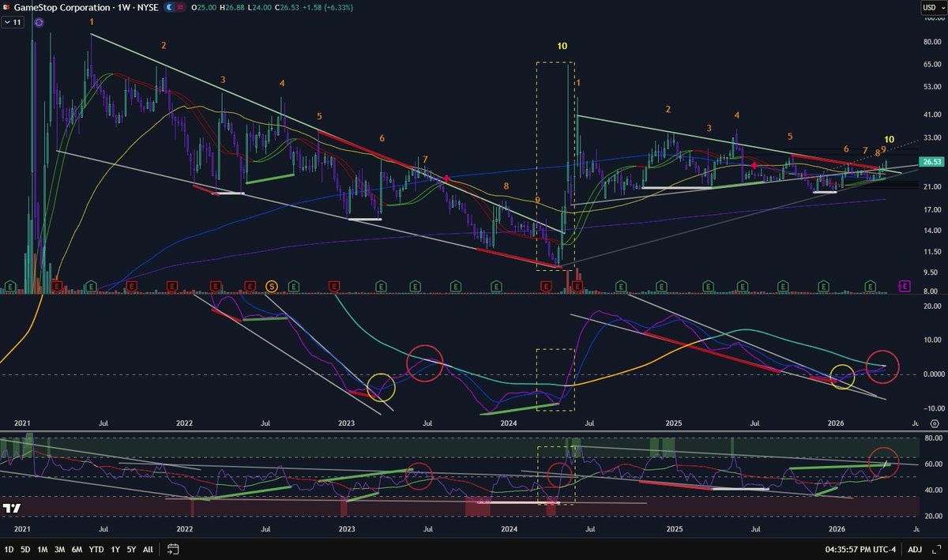Open the leftmost green earnings marker
This screenshot has height=560, width=948.
coord(11,285)
